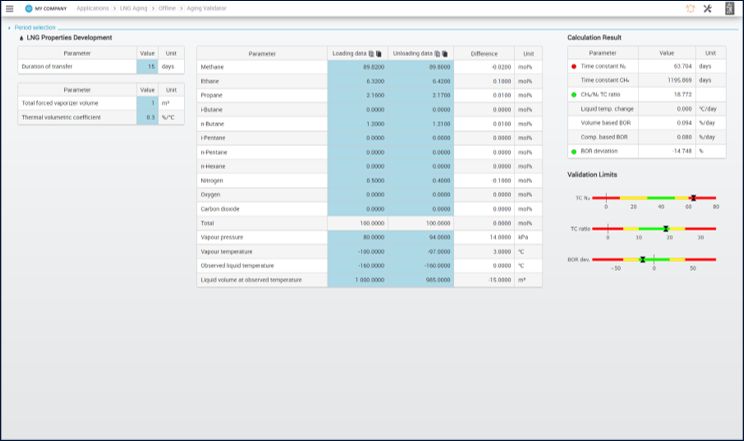Edit the Oxygen unloading data value
The width and height of the screenshot is (744, 441).
[x=421, y=195]
